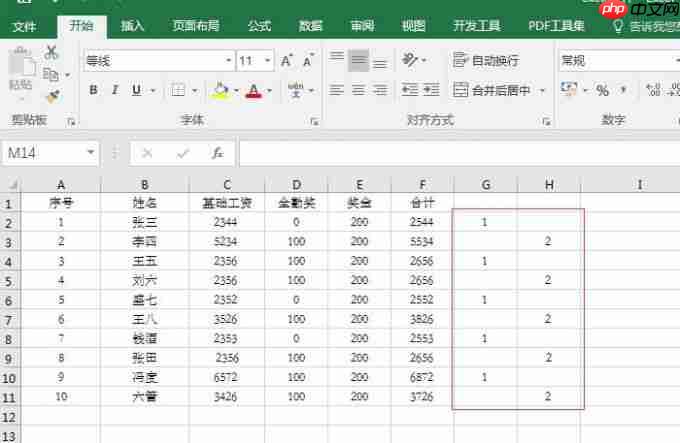Screen dimensions: 680x443
Task: Open fill color dropdown arrow
Action: click(x=236, y=91)
